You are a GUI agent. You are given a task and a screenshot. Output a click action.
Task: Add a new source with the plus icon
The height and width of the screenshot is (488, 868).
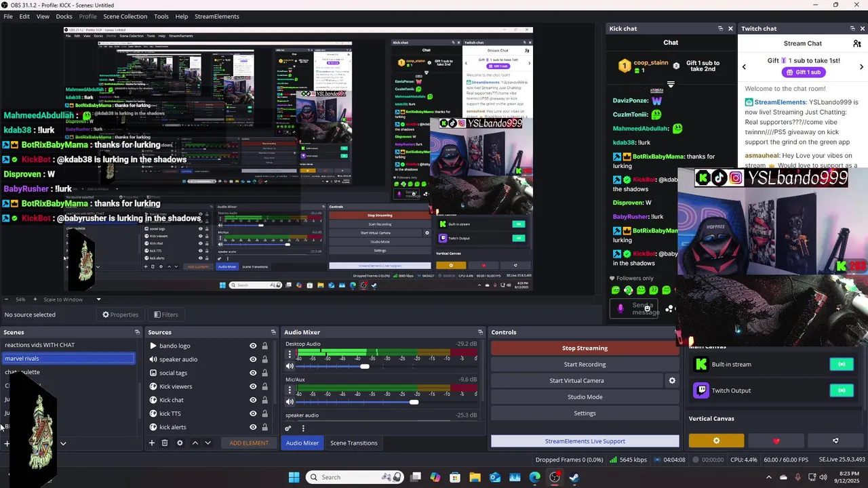pyautogui.click(x=152, y=443)
